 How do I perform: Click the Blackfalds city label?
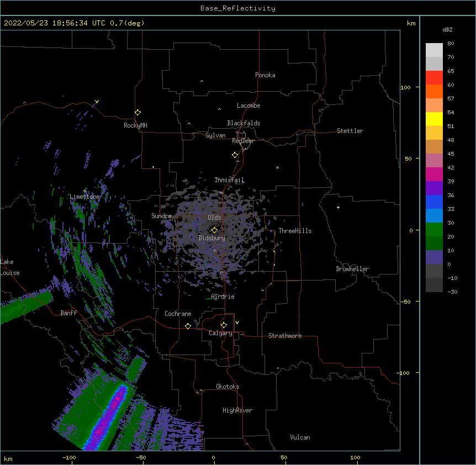tap(244, 123)
